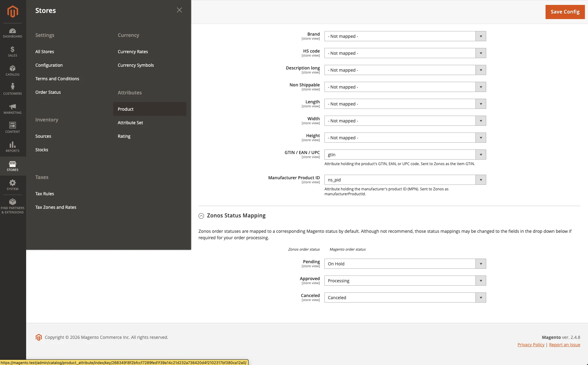The image size is (588, 365).
Task: Open Currency Rates menu item
Action: coord(133,52)
